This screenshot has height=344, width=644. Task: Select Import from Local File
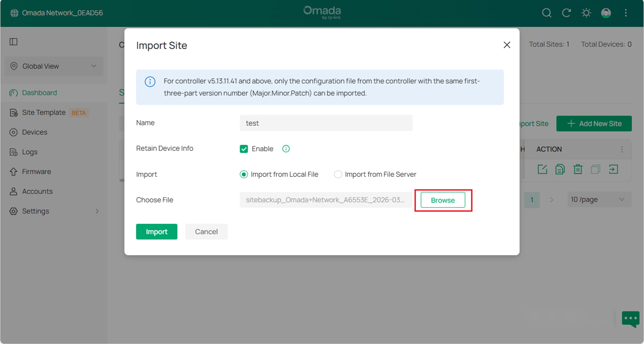[x=244, y=174]
